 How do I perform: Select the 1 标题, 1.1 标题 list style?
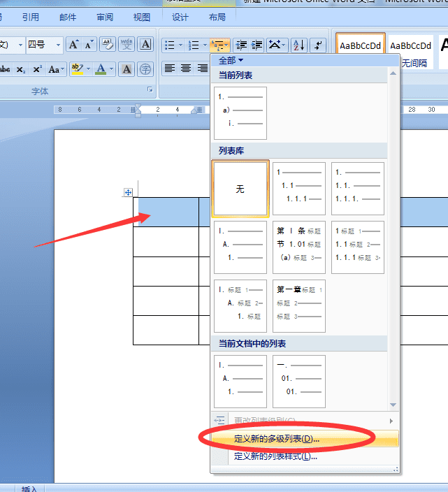coord(358,247)
